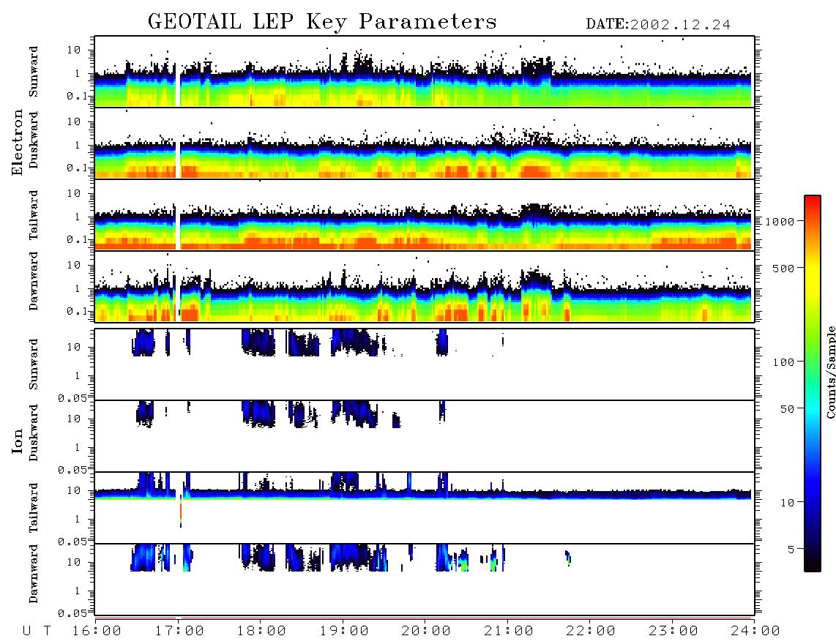The width and height of the screenshot is (836, 644).
Task: Click the yellow region of the color bar
Action: (813, 277)
